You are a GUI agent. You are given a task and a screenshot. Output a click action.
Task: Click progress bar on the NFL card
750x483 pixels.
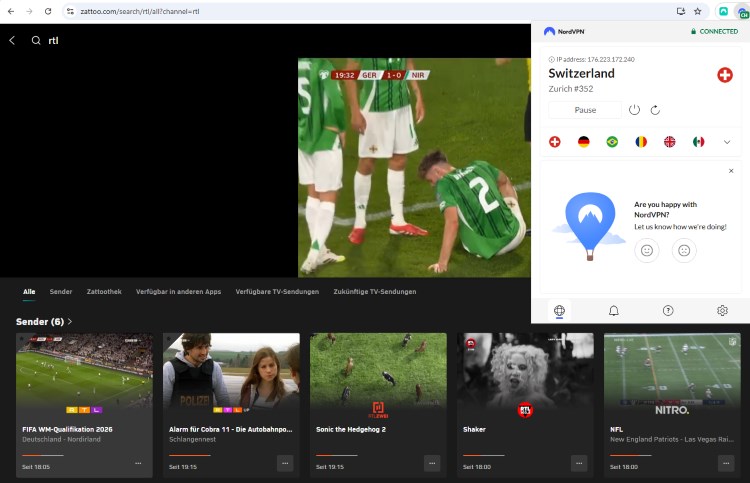pos(630,455)
